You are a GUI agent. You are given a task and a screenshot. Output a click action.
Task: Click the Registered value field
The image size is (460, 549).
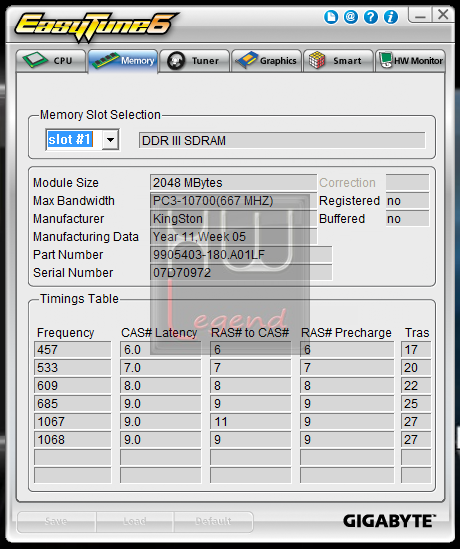(407, 201)
